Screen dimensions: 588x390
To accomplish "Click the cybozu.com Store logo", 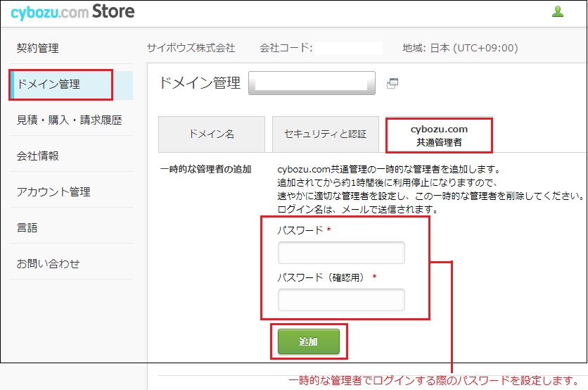I will click(72, 12).
